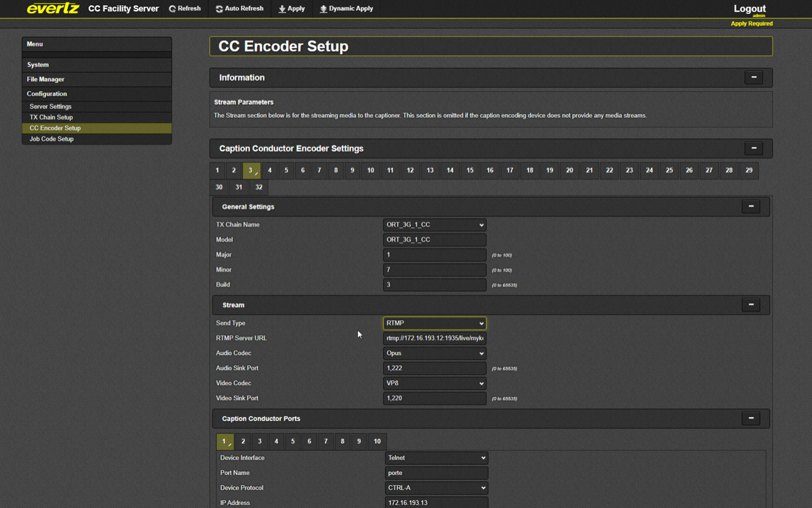Click the evertz logo
Screen dimensions: 812x508
pyautogui.click(x=53, y=9)
